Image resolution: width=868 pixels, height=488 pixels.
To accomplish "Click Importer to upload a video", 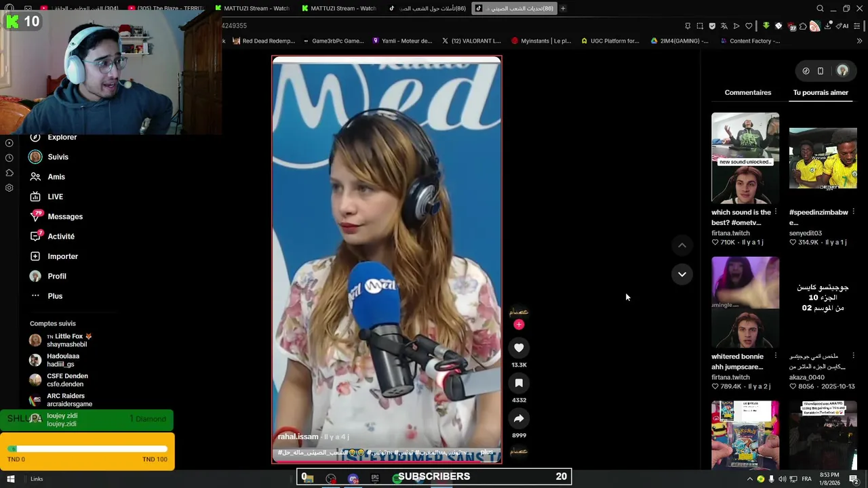I will (x=54, y=256).
